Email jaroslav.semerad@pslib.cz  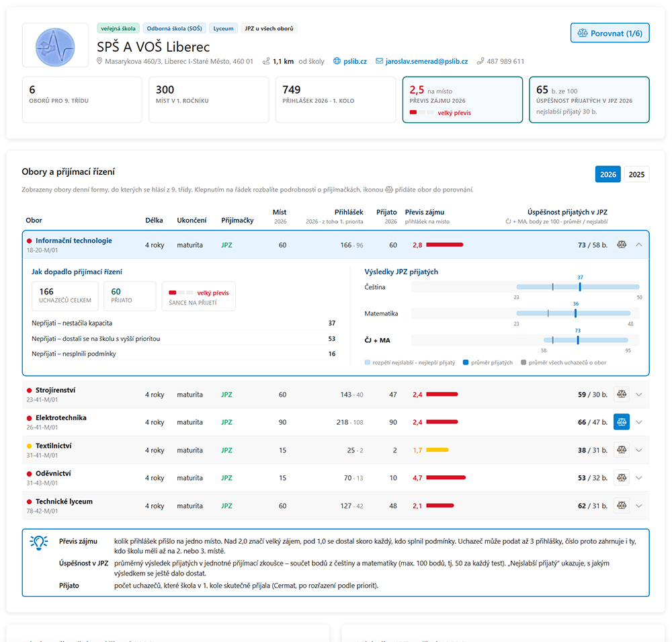[427, 61]
